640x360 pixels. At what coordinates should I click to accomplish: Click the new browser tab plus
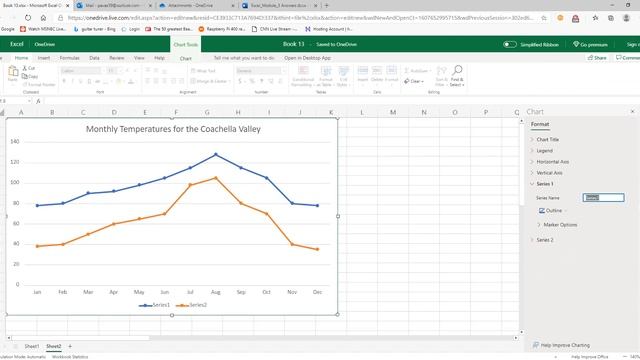tap(326, 5)
